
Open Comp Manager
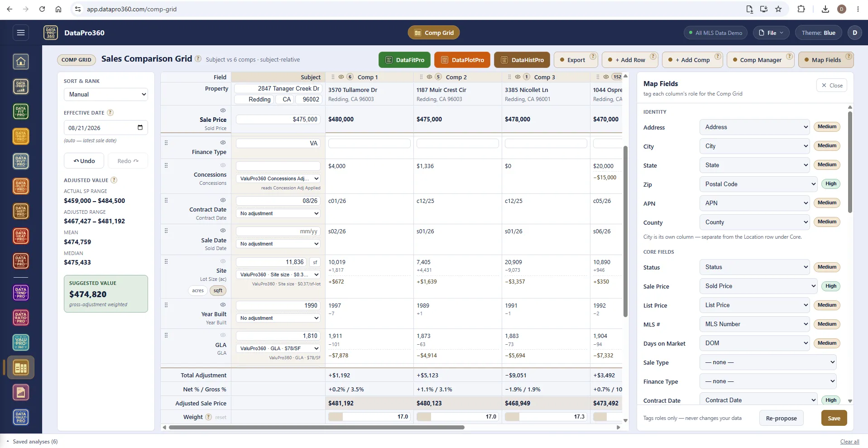click(x=761, y=60)
